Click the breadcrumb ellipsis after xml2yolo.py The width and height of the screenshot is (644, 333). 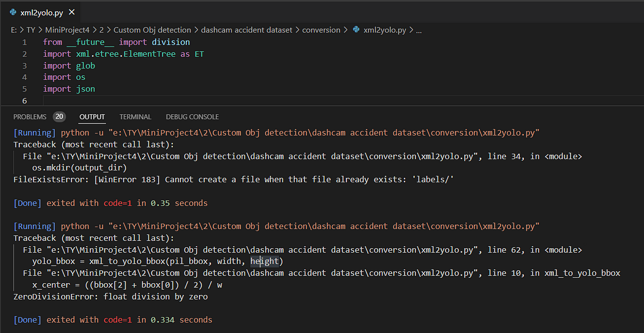coord(419,30)
